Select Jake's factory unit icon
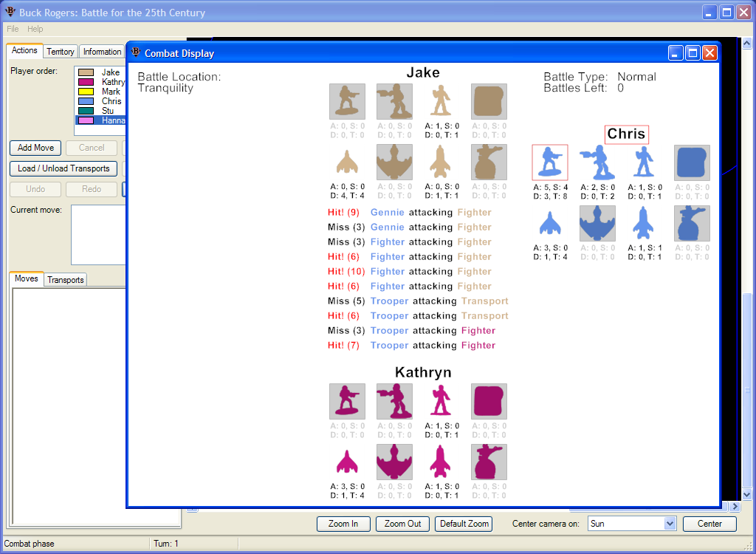The width and height of the screenshot is (756, 554). click(x=489, y=101)
